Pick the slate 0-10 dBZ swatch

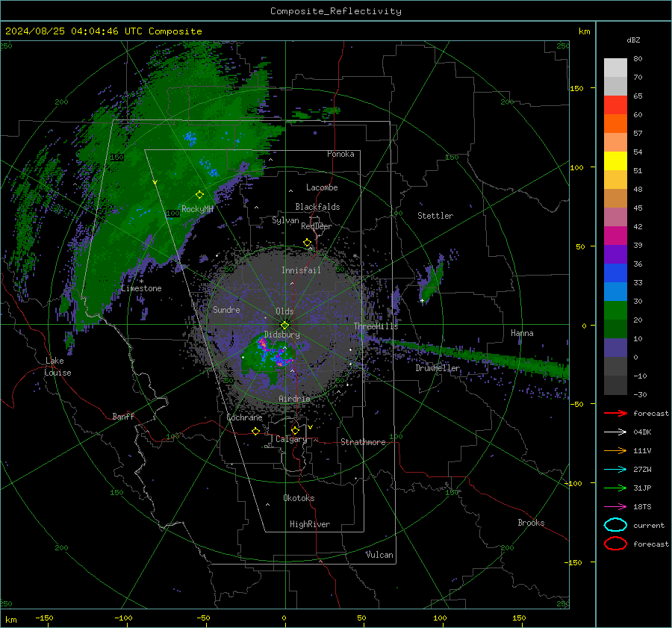coord(615,348)
